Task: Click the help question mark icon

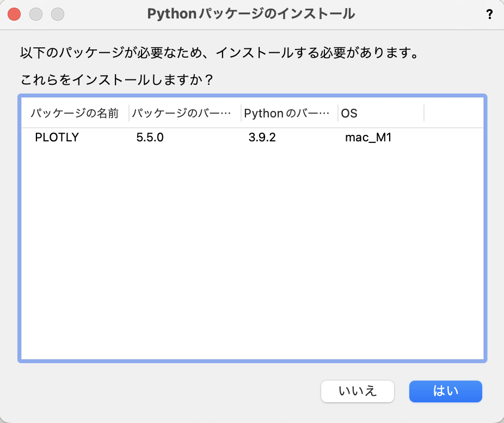Action: point(489,15)
